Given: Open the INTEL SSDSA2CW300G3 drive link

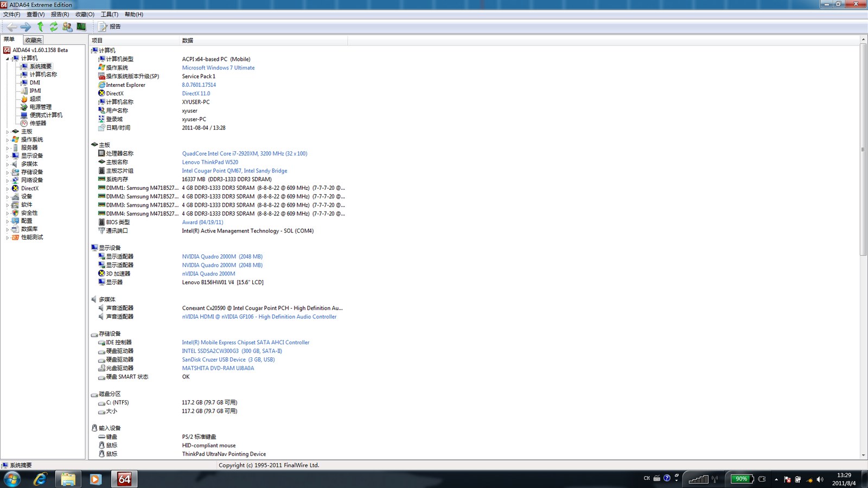Looking at the screenshot, I should pos(232,351).
